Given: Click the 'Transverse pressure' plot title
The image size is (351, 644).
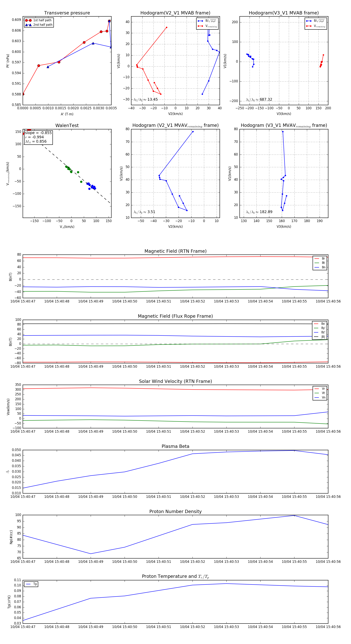Looking at the screenshot, I should [x=67, y=13].
